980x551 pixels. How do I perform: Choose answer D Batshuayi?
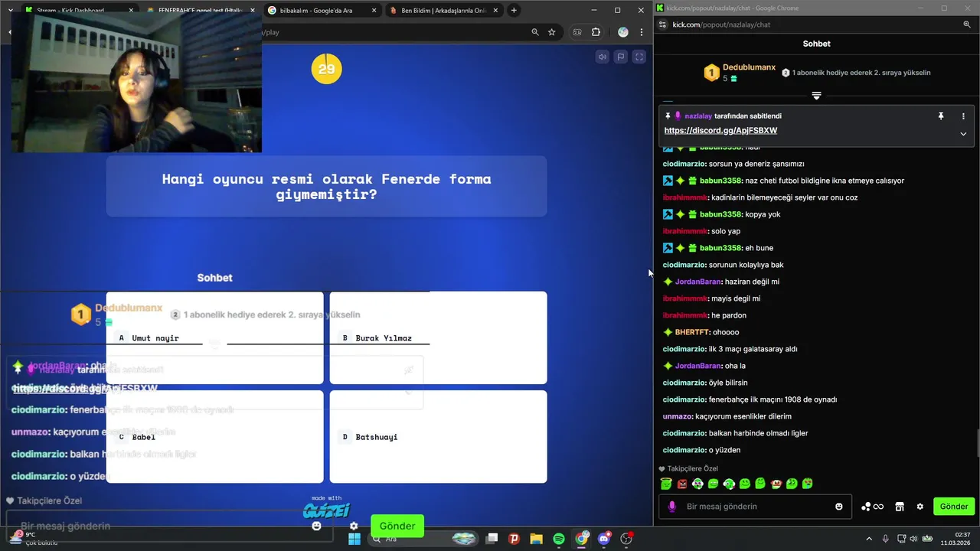438,436
